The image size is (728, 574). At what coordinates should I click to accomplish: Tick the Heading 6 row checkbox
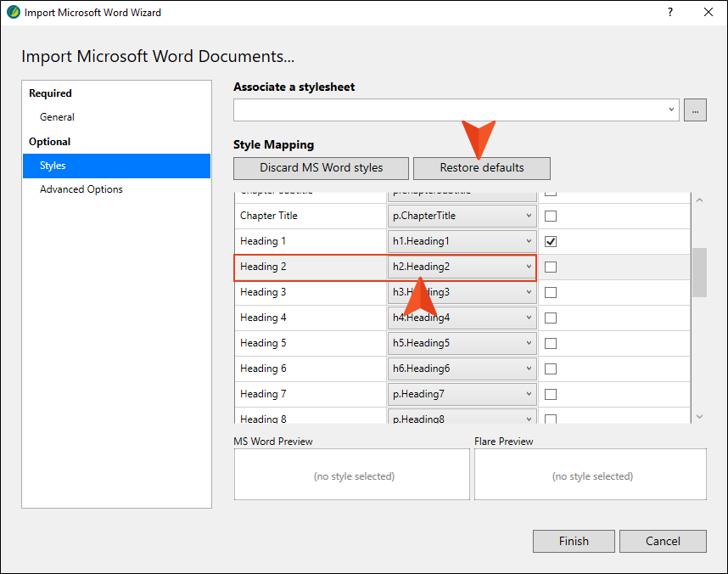click(x=551, y=369)
